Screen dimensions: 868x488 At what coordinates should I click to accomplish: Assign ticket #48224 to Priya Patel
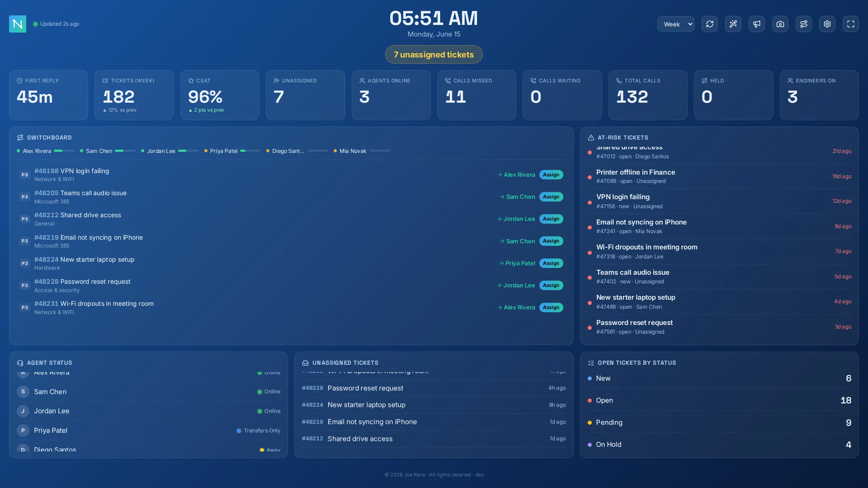point(551,263)
